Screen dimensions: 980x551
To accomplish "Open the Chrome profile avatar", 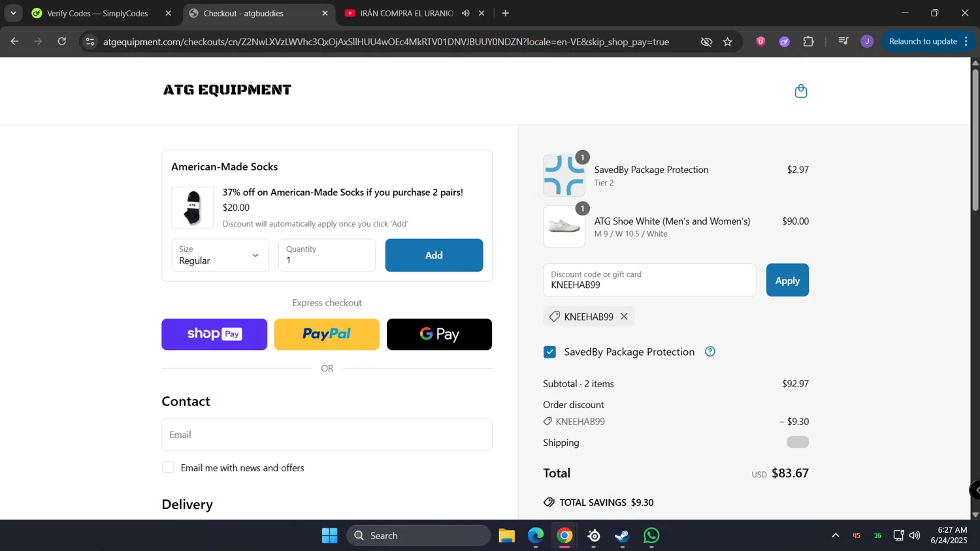I will [867, 41].
